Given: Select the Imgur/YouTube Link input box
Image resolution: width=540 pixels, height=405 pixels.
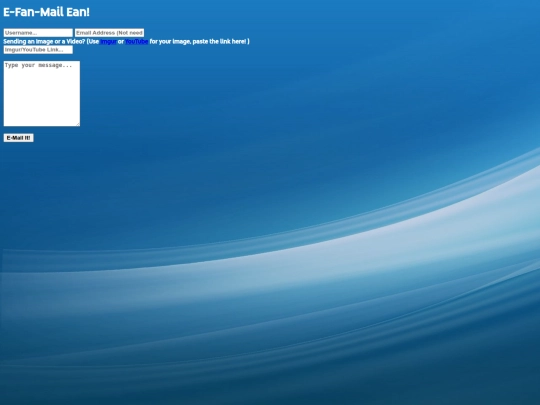Looking at the screenshot, I should pyautogui.click(x=38, y=50).
